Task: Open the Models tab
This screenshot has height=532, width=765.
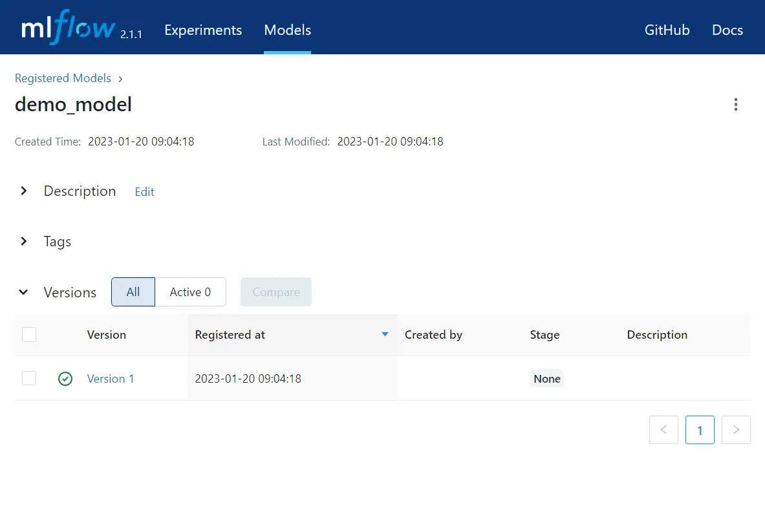Action: [x=287, y=30]
